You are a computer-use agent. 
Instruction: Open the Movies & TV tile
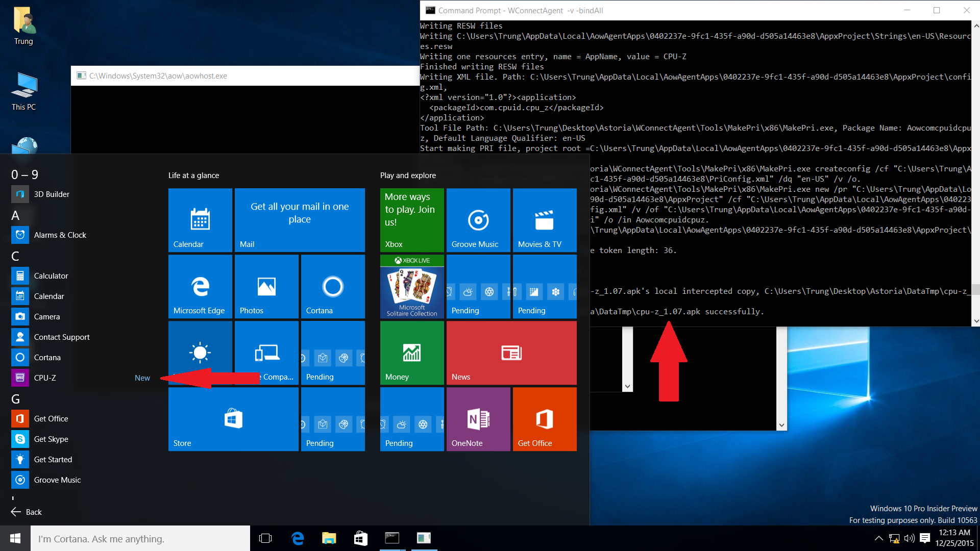(545, 220)
